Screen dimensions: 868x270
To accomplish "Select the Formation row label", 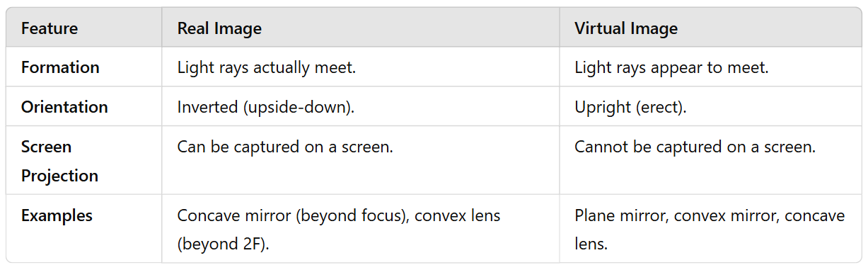I will pyautogui.click(x=60, y=67).
